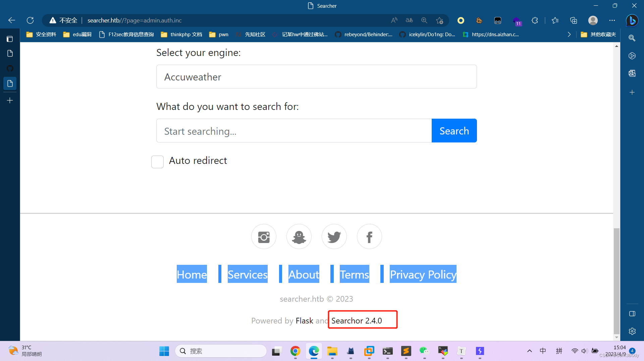644x361 pixels.
Task: Click the taskbar 搜索 search box
Action: [221, 351]
